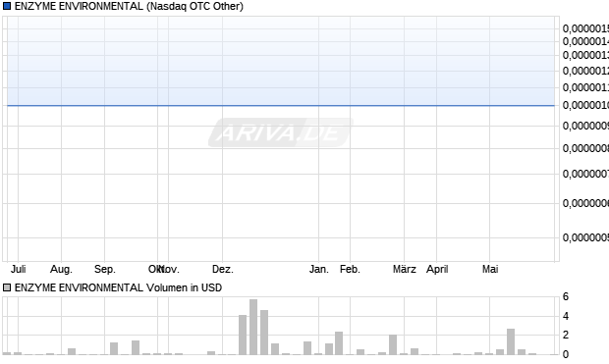This screenshot has height=364, width=609.
Task: Click the tall volume bar in late May
Action: pyautogui.click(x=511, y=341)
